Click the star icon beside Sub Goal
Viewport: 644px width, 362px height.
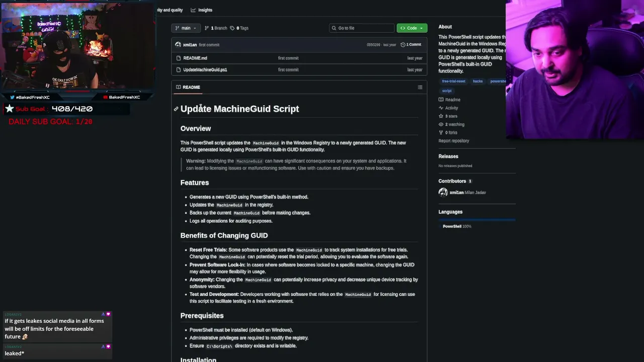pyautogui.click(x=10, y=109)
